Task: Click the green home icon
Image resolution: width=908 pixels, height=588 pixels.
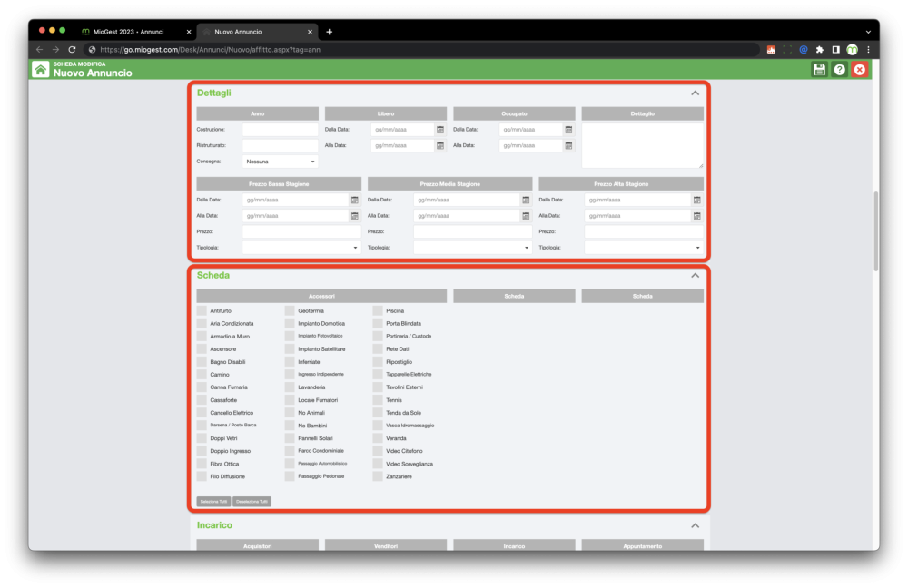Action: (x=40, y=70)
